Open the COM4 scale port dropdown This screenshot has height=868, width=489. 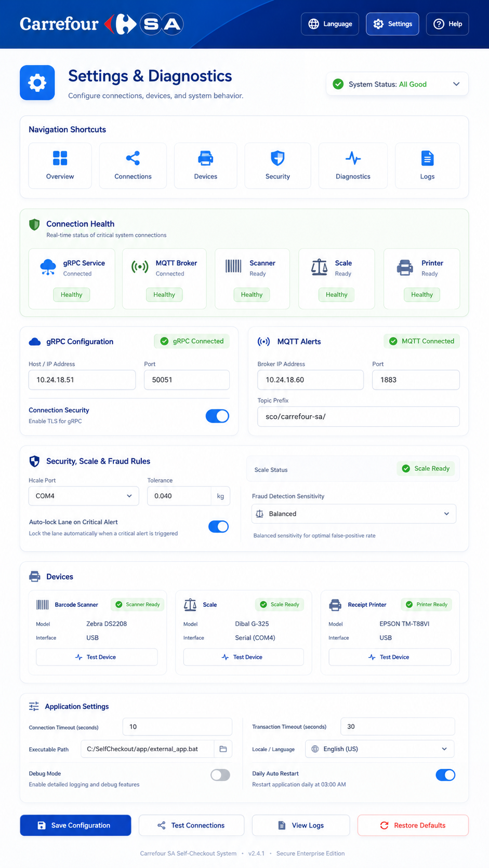(84, 496)
